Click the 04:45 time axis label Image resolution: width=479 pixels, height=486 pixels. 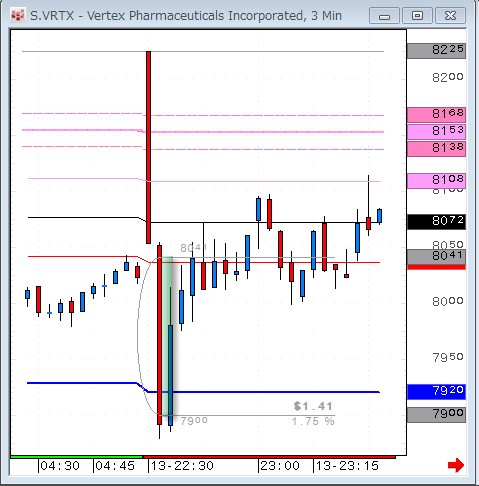[115, 466]
